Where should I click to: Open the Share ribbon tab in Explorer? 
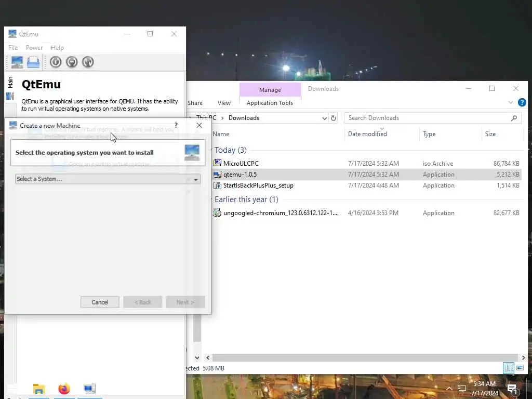(x=195, y=103)
